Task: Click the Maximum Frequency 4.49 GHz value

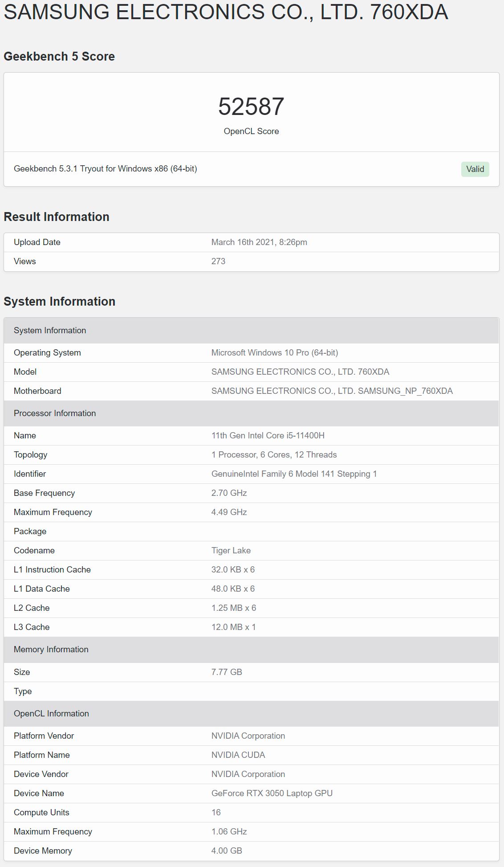Action: click(x=229, y=512)
